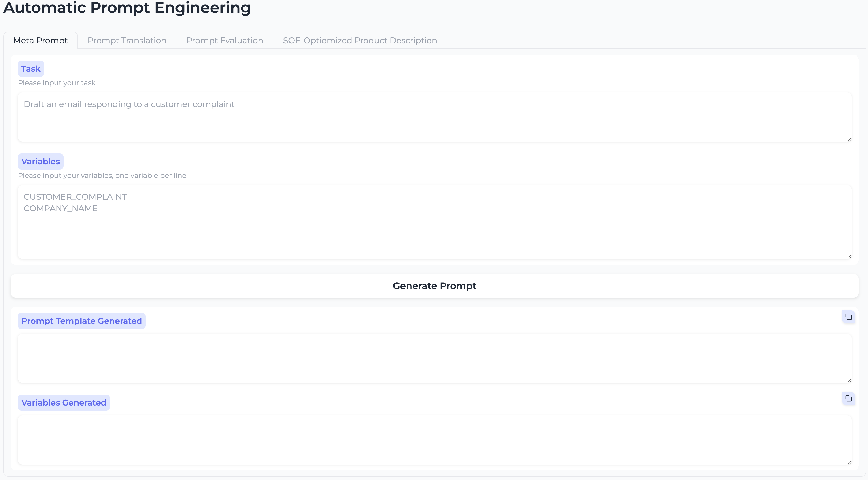Click into the Variables input box

tap(434, 222)
